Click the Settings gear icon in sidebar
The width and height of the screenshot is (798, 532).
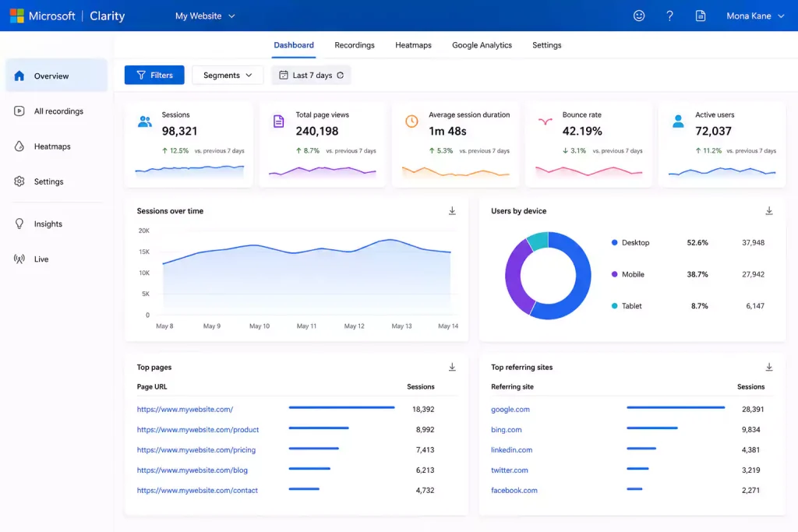19,181
